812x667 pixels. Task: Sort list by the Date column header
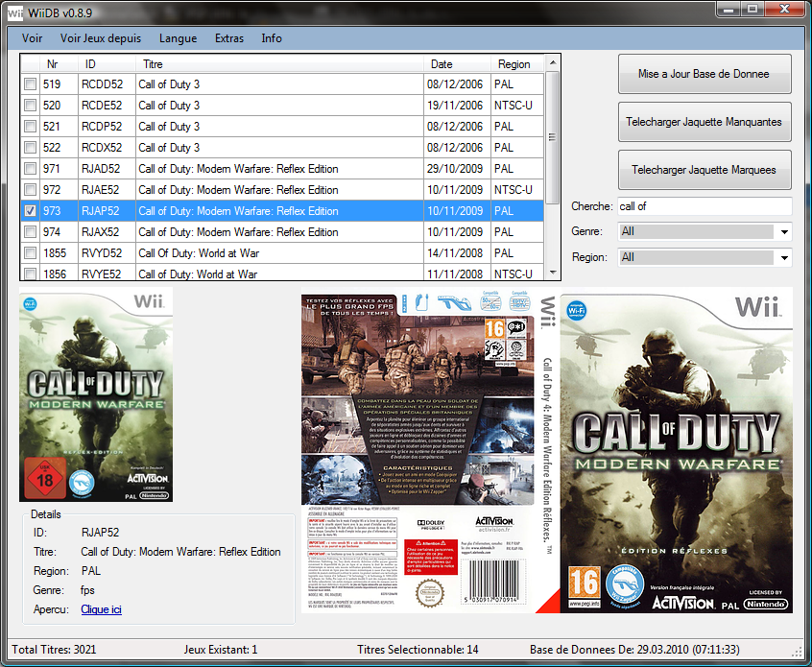(x=457, y=64)
